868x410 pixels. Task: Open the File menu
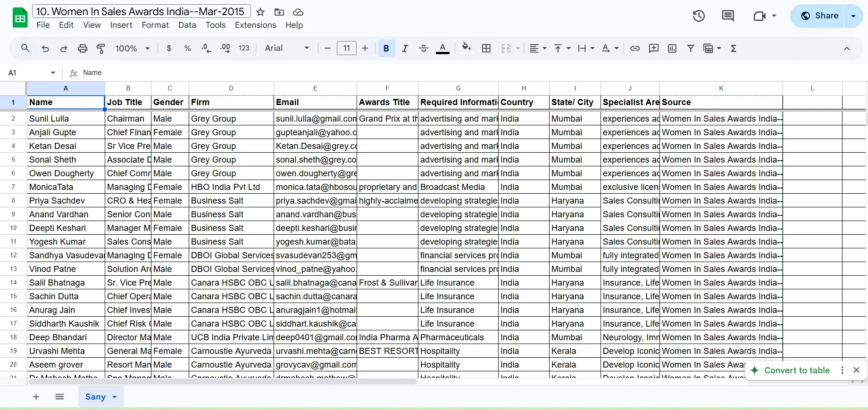pyautogui.click(x=43, y=25)
